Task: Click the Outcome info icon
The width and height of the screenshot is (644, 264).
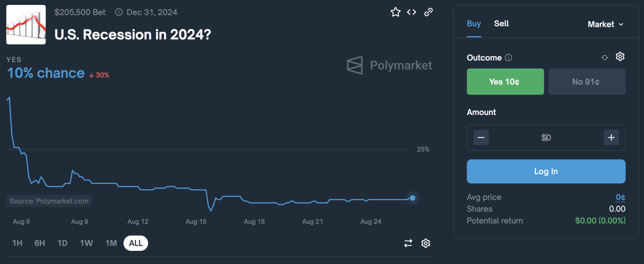Action: [x=508, y=58]
